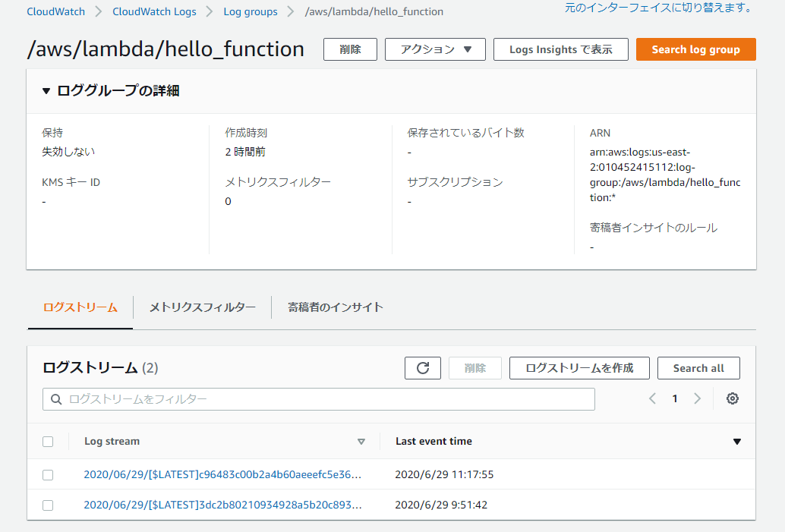785x532 pixels.
Task: Open log stream starting c96483c00b2a4b60
Action: 222,474
